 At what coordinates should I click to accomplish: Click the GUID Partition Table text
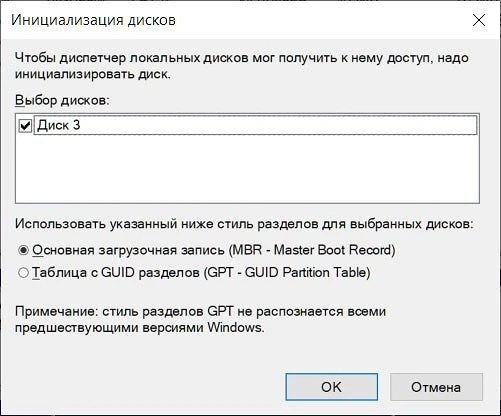click(306, 273)
